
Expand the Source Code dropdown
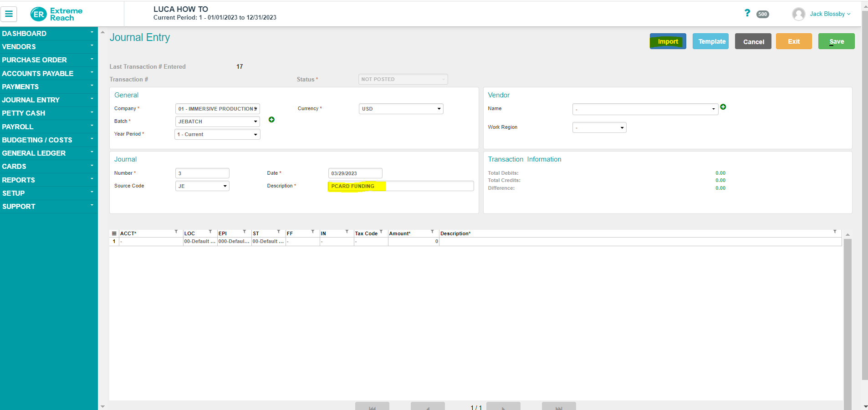tap(202, 186)
